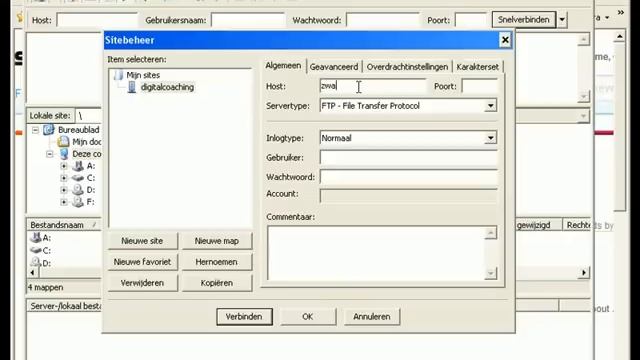
Task: Click the Kopiëren button
Action: coord(217,283)
